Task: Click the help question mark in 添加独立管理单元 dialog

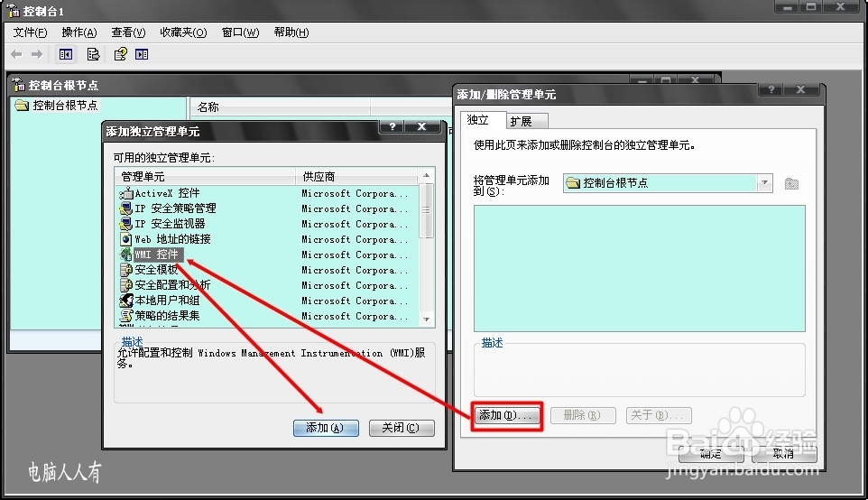Action: 392,126
